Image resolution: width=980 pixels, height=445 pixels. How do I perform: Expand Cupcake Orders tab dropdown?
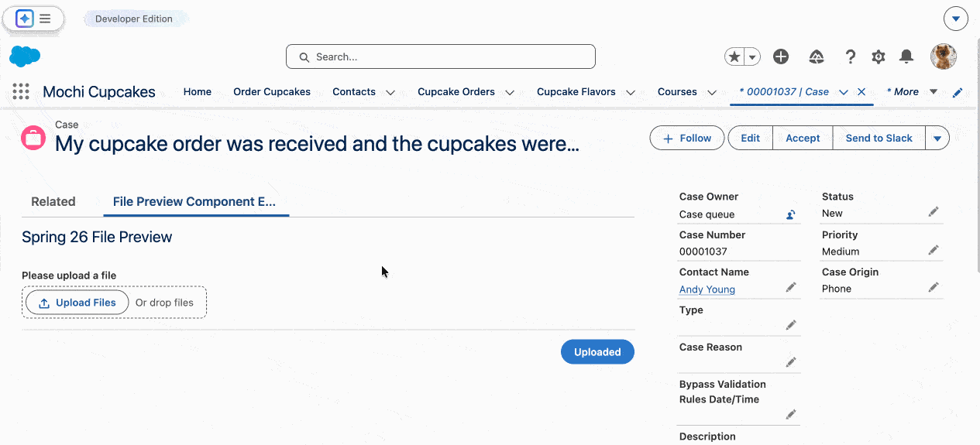510,92
